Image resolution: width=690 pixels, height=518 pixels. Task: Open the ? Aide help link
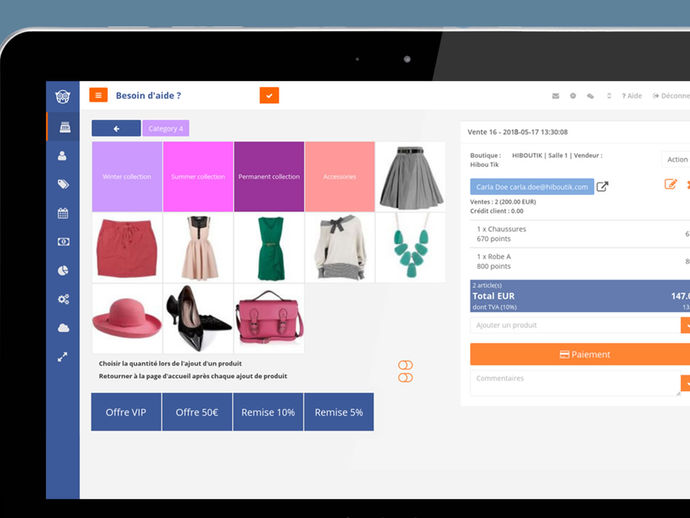631,96
